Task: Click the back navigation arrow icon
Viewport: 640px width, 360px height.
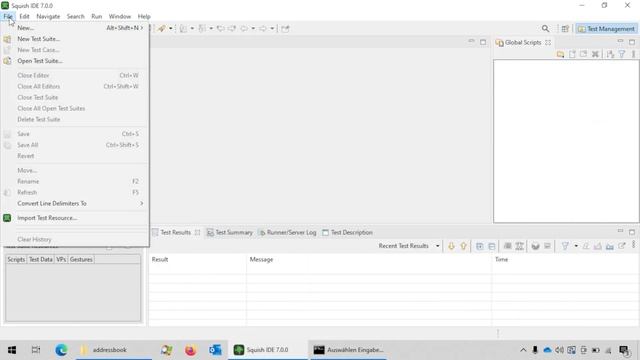Action: pos(244,29)
